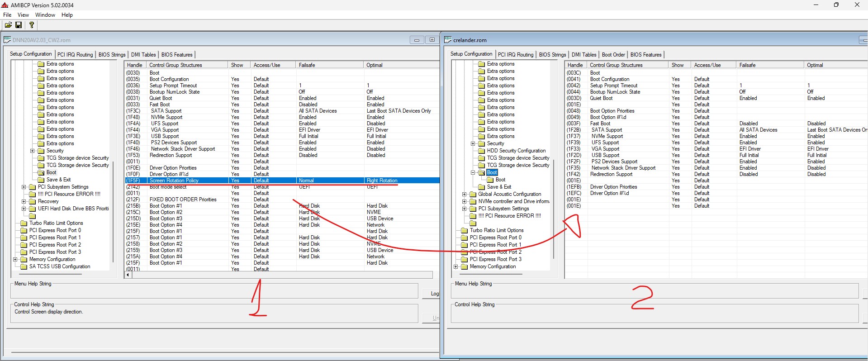Expand UEFI Hard Disk Drive BBS Priorities node

pyautogui.click(x=24, y=209)
